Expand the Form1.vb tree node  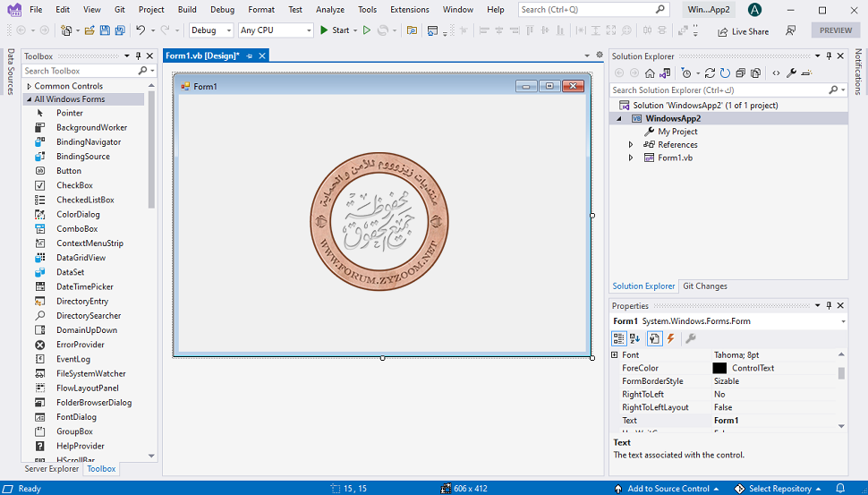631,158
